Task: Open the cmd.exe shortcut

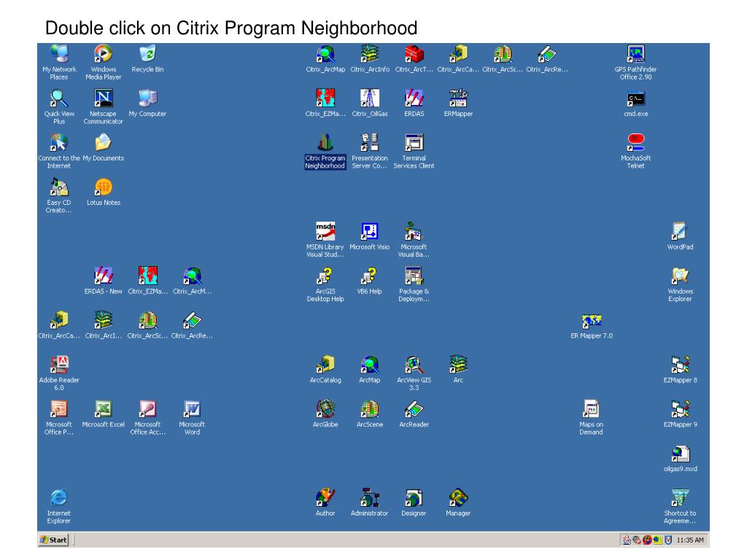Action: pyautogui.click(x=636, y=98)
